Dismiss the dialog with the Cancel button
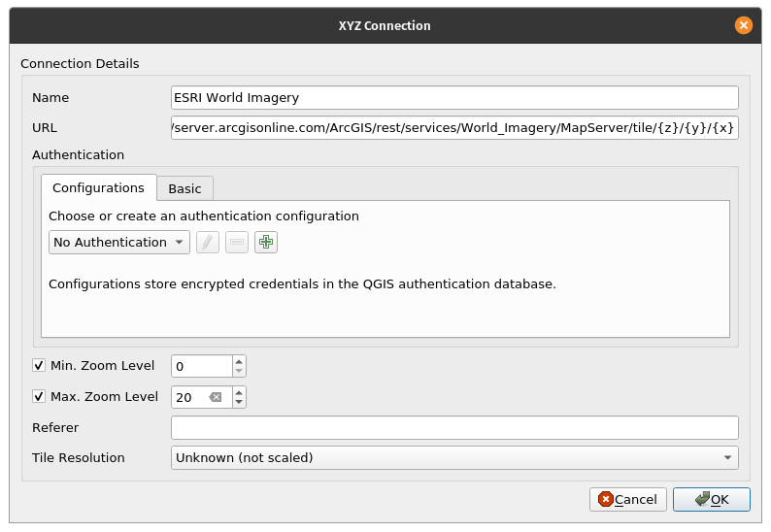 pos(628,500)
